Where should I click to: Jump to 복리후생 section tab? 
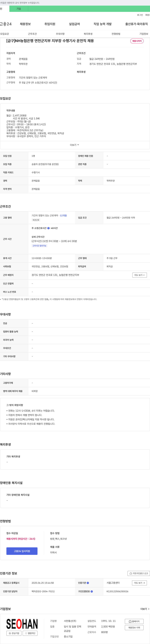click(x=88, y=34)
